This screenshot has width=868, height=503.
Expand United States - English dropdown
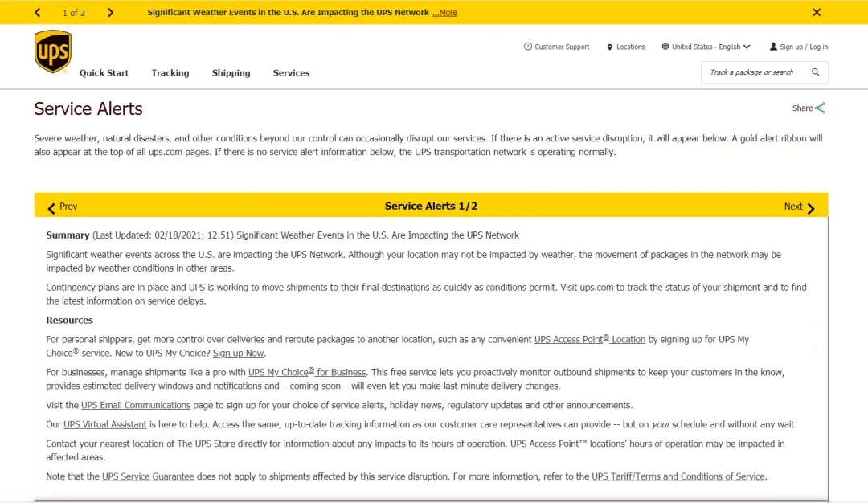point(710,47)
